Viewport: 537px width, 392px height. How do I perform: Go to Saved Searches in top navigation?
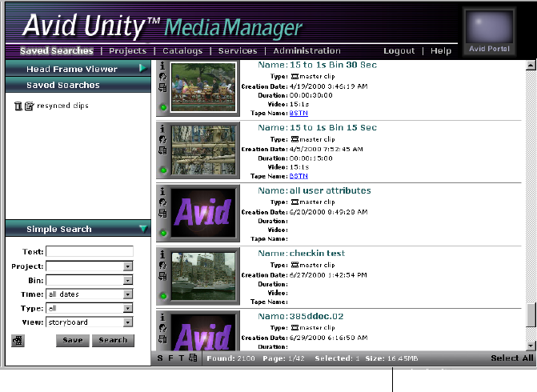pos(57,50)
